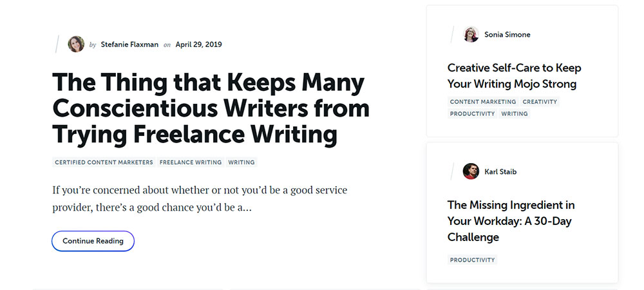The height and width of the screenshot is (290, 644).
Task: Click the Continue Reading button
Action: [x=93, y=241]
